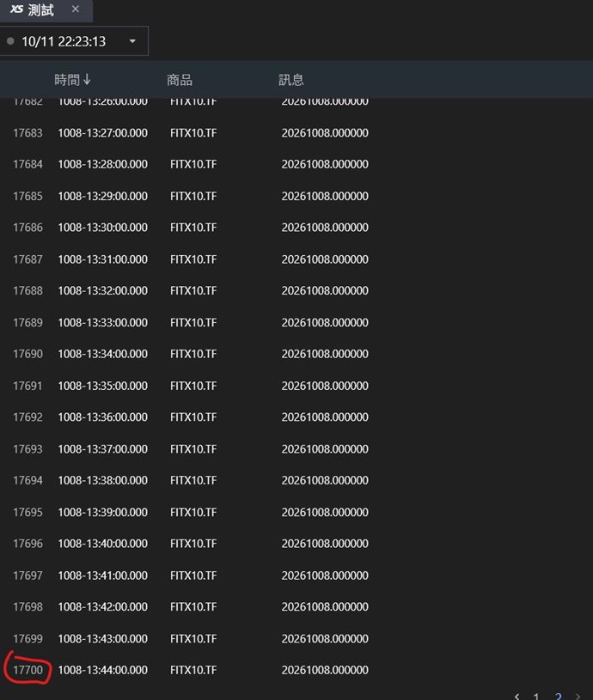Click FITX10.TF in row 17696
Image resolution: width=593 pixels, height=700 pixels.
193,544
